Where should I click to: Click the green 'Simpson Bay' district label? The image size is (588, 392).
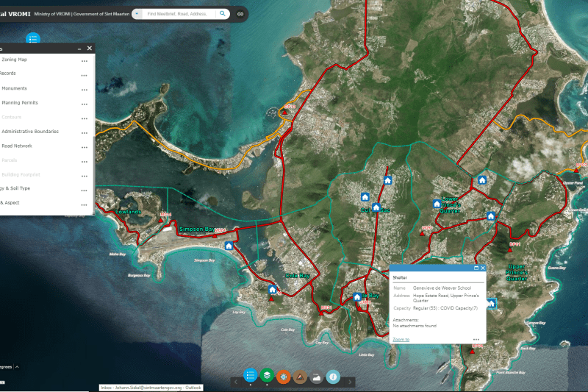[197, 229]
